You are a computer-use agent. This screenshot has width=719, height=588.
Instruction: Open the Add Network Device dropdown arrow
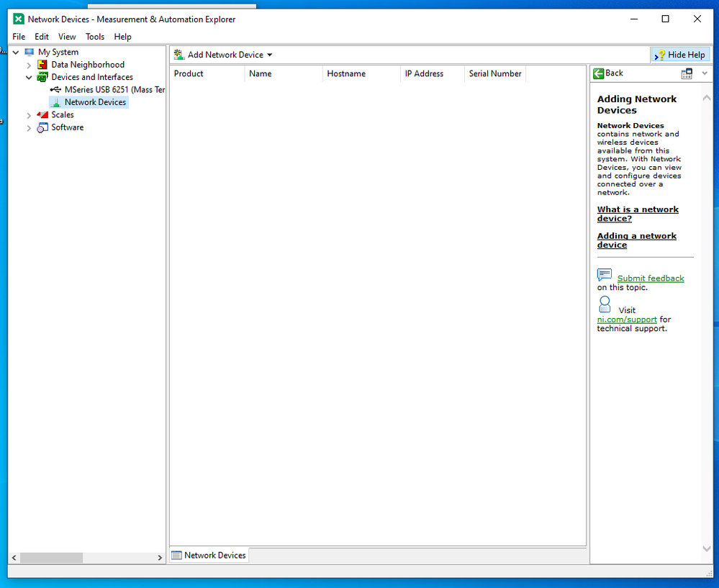click(x=270, y=55)
